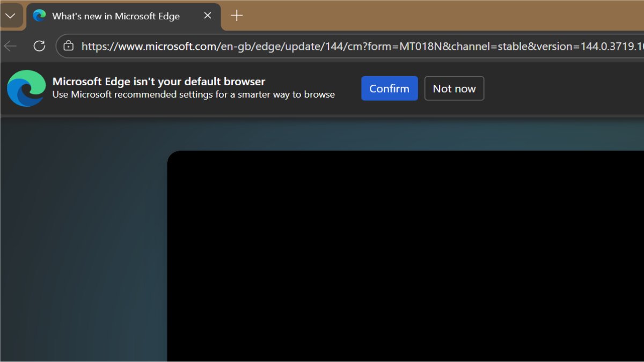The height and width of the screenshot is (362, 644).
Task: Refresh the page with the reload icon
Action: point(39,46)
